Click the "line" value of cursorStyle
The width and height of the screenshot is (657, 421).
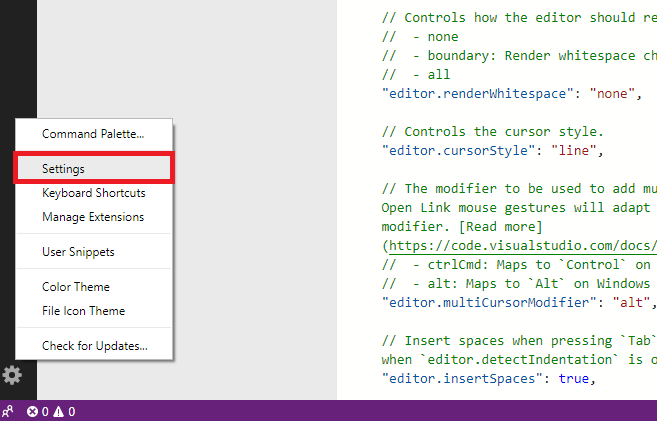(x=574, y=150)
